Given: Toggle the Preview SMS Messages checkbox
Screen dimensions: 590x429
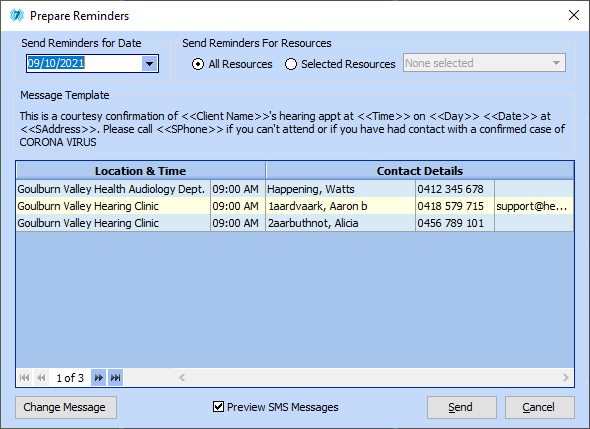Looking at the screenshot, I should (218, 407).
